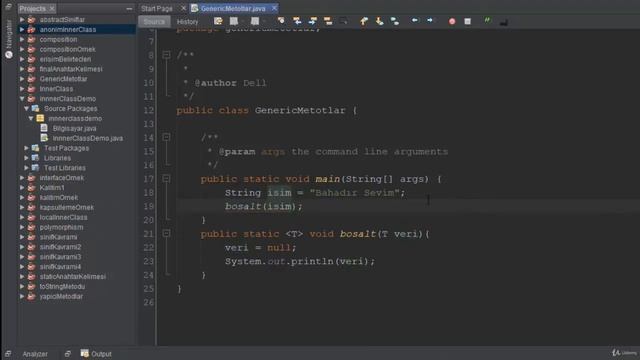Start macro recording with the red button

click(452, 21)
